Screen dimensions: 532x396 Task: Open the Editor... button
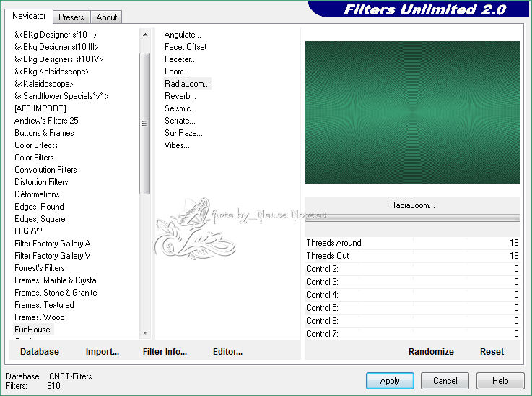tap(227, 351)
